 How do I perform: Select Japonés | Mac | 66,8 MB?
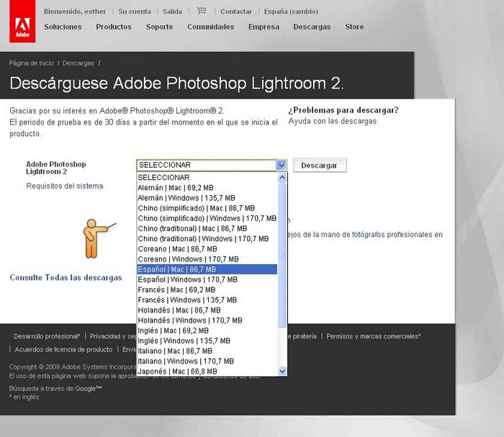[x=207, y=371]
